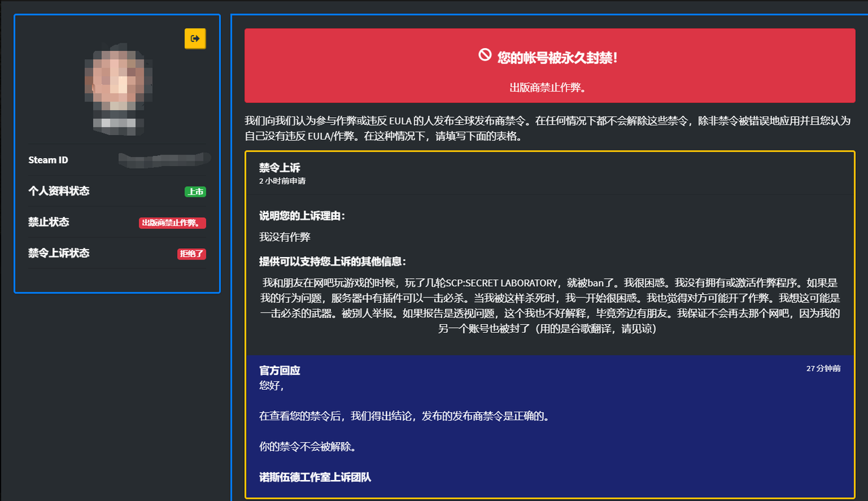The image size is (868, 501).
Task: Click the pixelated profile avatar
Action: (118, 90)
